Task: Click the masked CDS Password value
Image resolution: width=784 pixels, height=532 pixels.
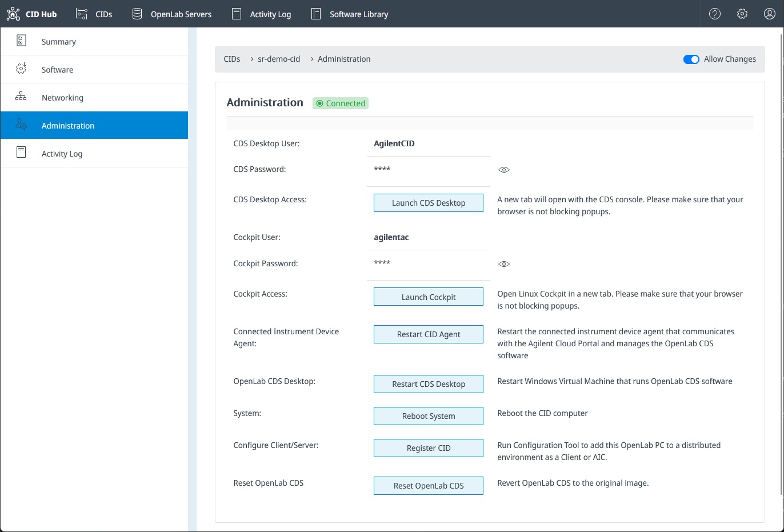Action: click(x=382, y=169)
